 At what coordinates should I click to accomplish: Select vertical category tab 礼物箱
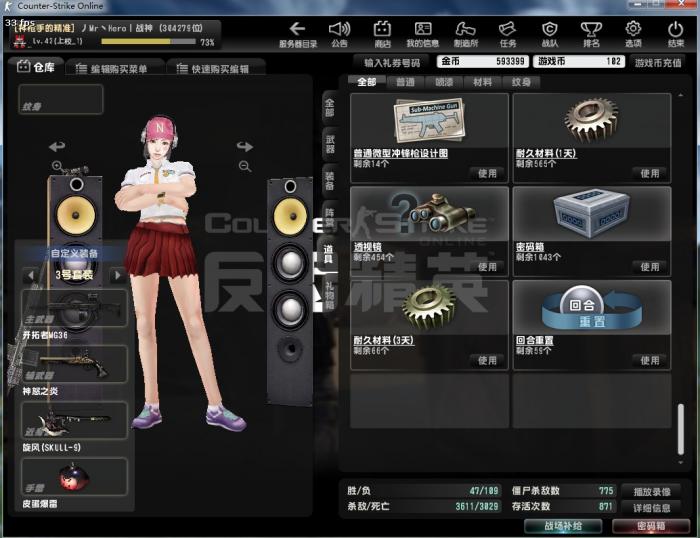point(329,295)
